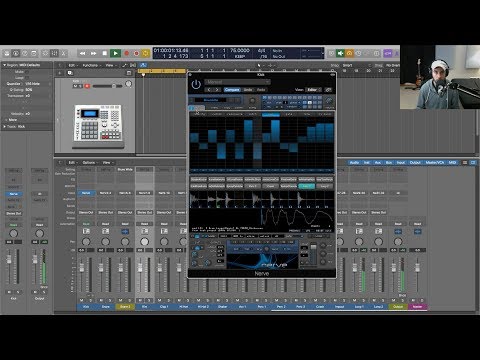The image size is (480, 360).
Task: Click the Record button in the transport
Action: [x=127, y=53]
